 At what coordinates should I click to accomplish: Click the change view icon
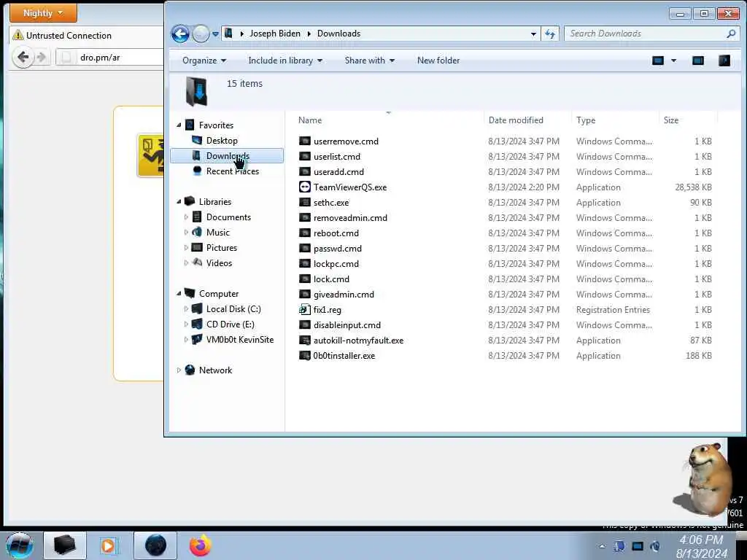(x=658, y=61)
